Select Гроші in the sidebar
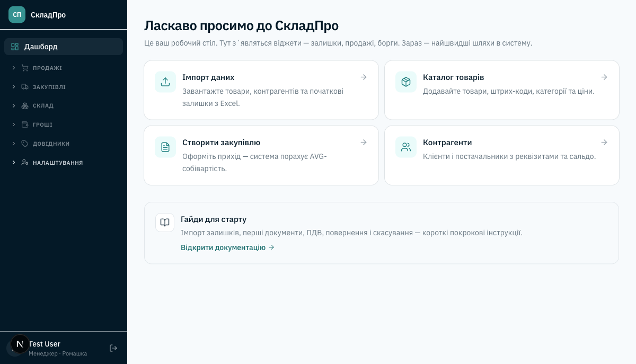Screen dimensions: 636x364 (42, 125)
